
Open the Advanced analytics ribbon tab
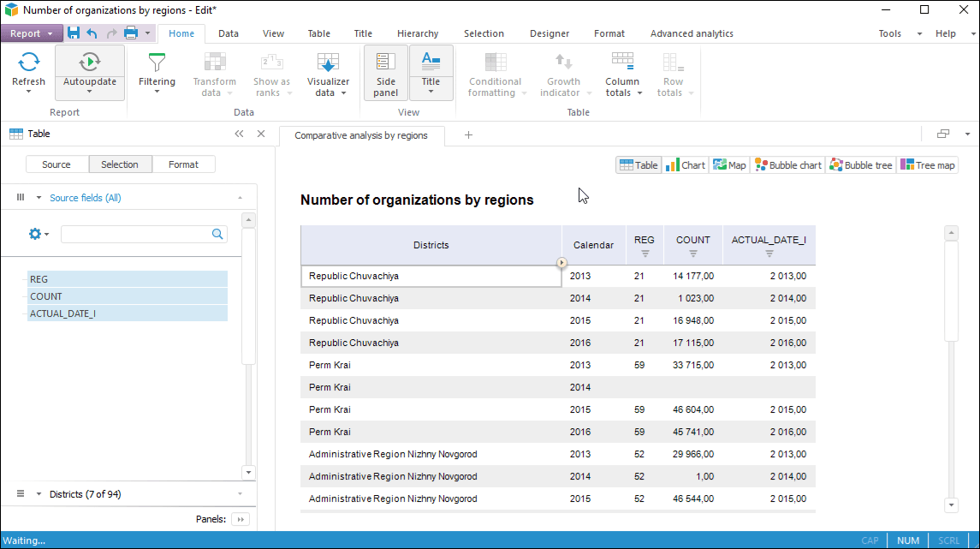pos(691,33)
